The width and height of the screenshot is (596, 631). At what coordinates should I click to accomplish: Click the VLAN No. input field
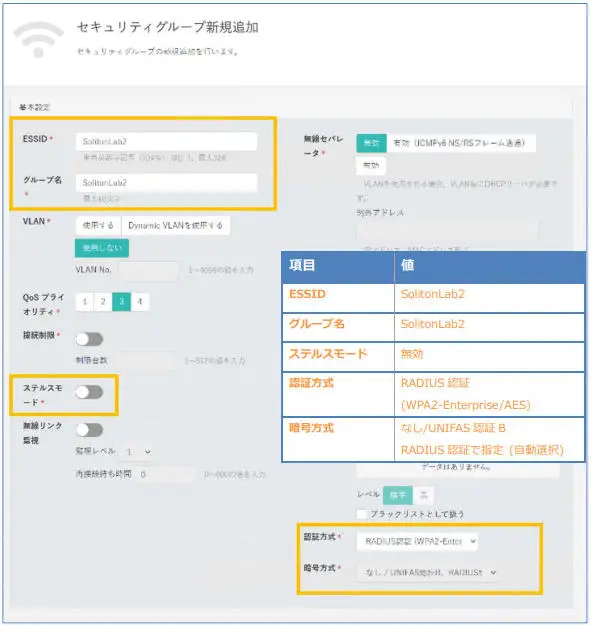(x=148, y=270)
